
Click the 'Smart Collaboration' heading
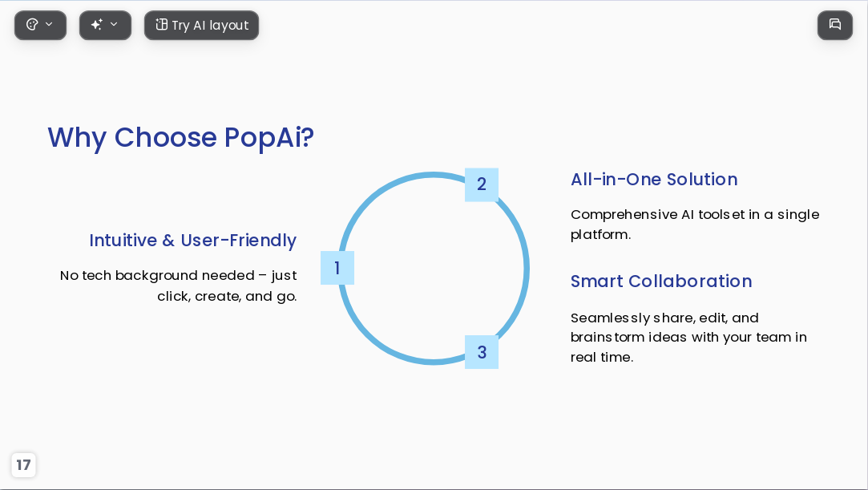coord(661,281)
